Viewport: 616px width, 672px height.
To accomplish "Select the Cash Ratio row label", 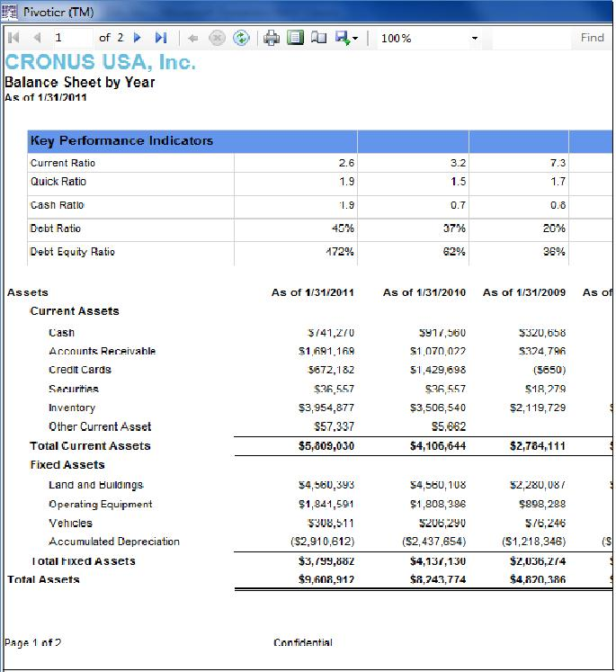I will pyautogui.click(x=57, y=205).
